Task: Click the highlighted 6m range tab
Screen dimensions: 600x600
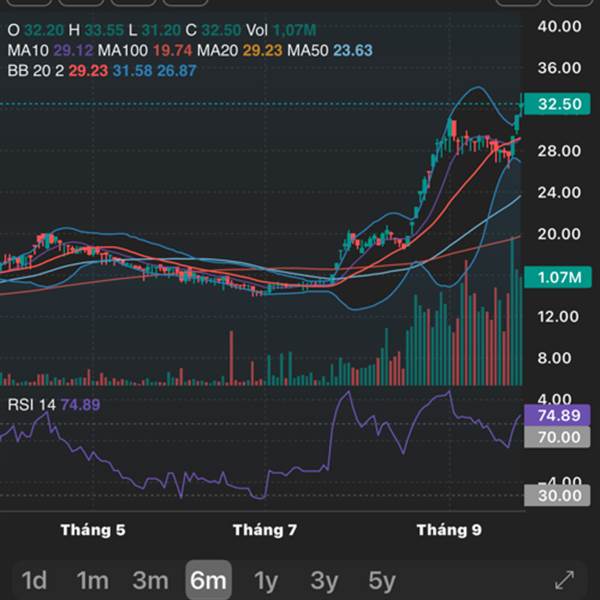Action: click(x=208, y=580)
